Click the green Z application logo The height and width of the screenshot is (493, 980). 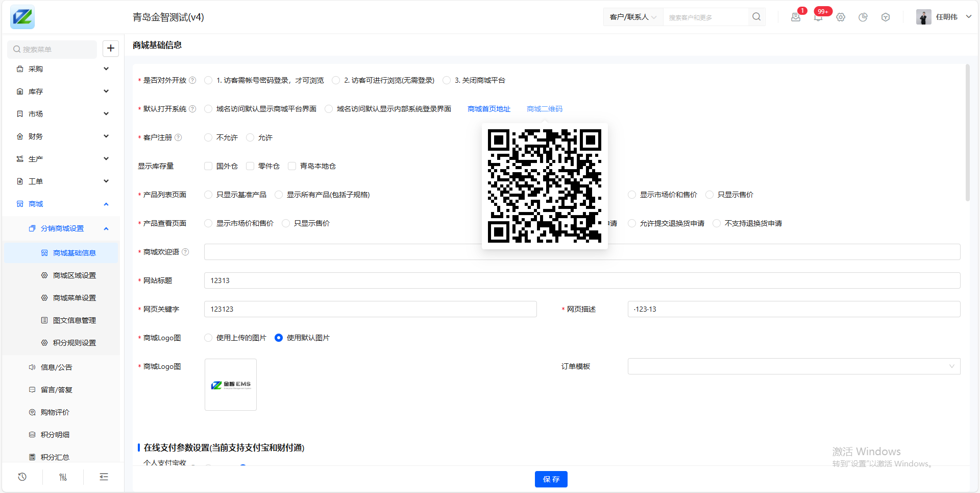click(22, 17)
